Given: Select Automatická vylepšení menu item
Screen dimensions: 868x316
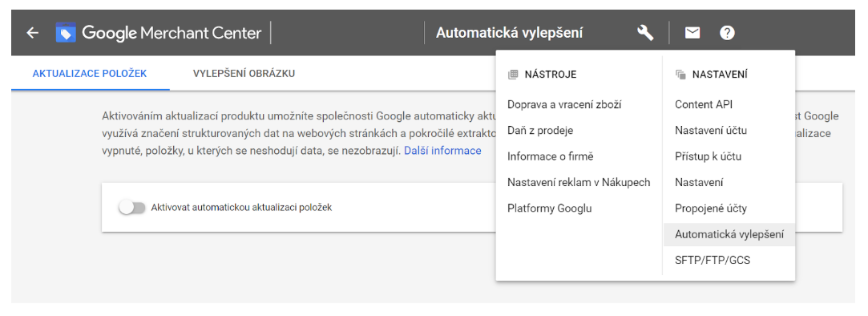Looking at the screenshot, I should point(729,234).
